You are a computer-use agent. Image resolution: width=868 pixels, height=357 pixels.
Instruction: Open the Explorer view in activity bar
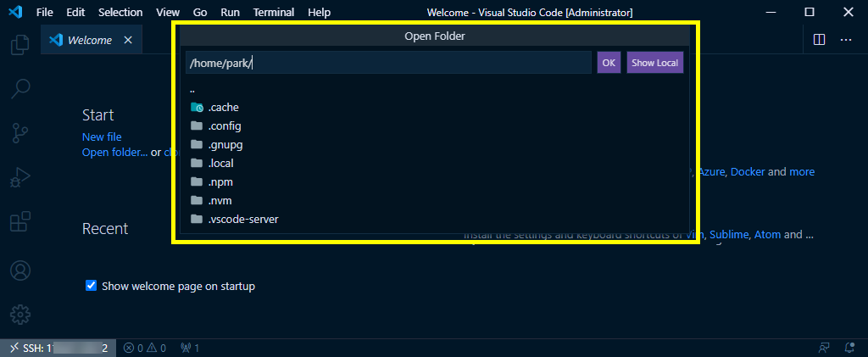pyautogui.click(x=20, y=44)
